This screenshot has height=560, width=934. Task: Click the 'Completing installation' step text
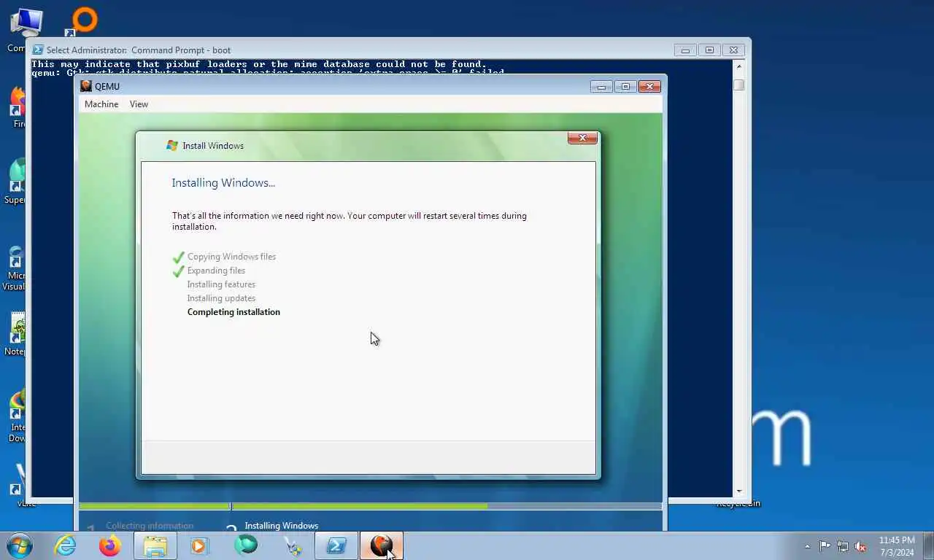[233, 312]
